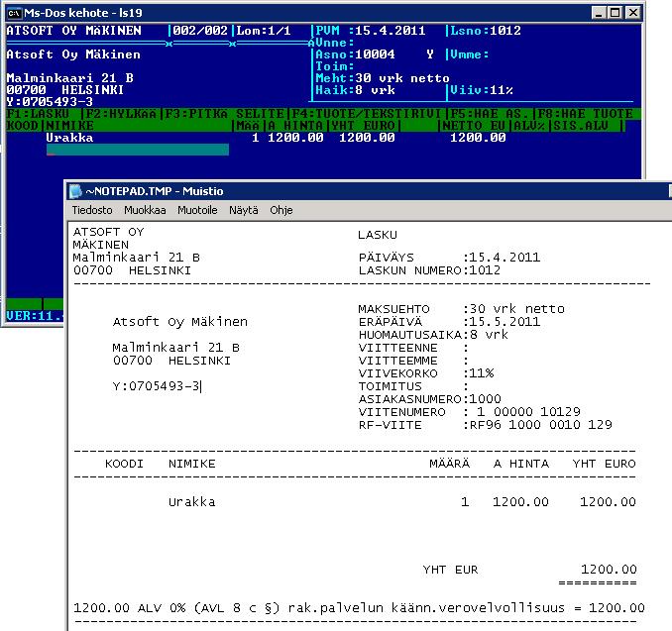Screen dimensions: 672x631
Task: Click the MAKSUEHTO line in Muistio
Action: point(462,309)
